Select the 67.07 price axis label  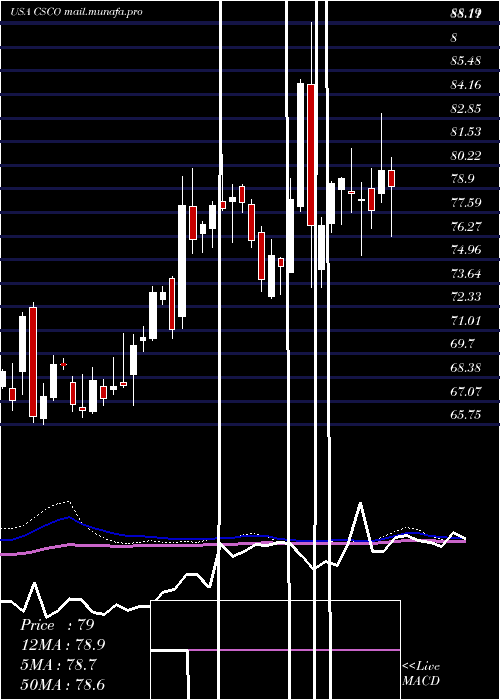(466, 392)
